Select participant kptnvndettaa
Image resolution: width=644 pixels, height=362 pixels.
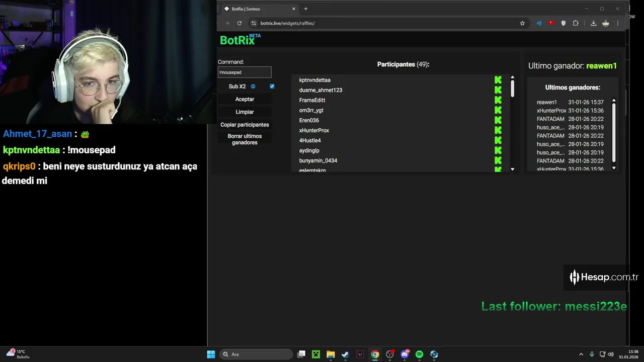314,80
